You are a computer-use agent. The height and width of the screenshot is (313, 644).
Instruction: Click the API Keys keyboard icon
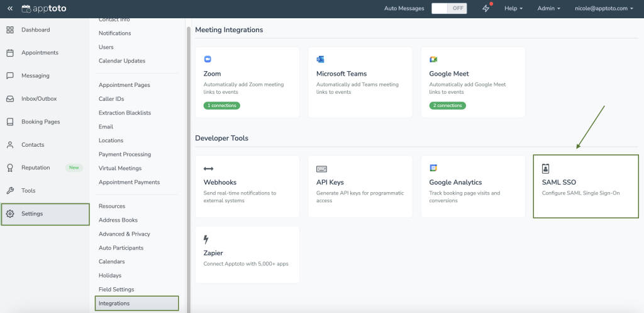pyautogui.click(x=321, y=169)
